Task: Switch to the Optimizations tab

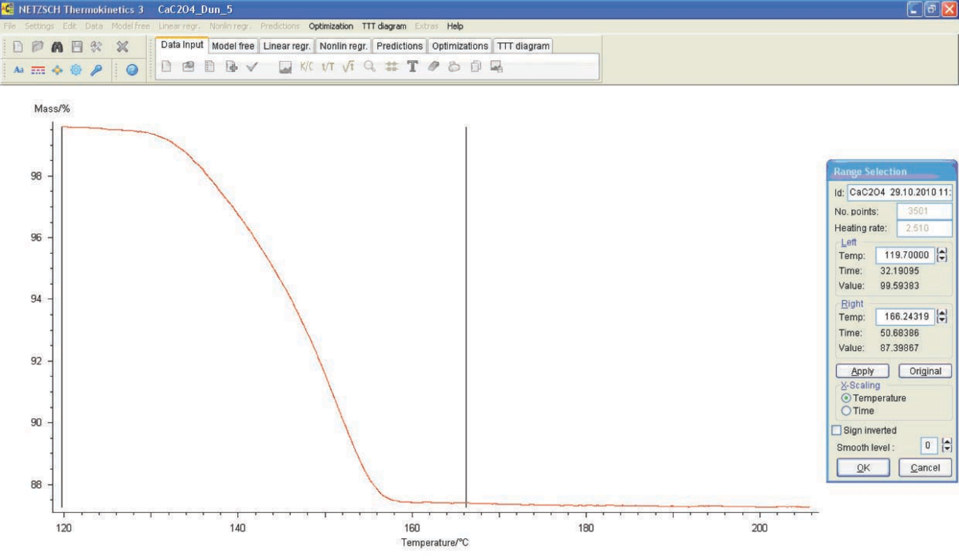Action: (x=460, y=46)
